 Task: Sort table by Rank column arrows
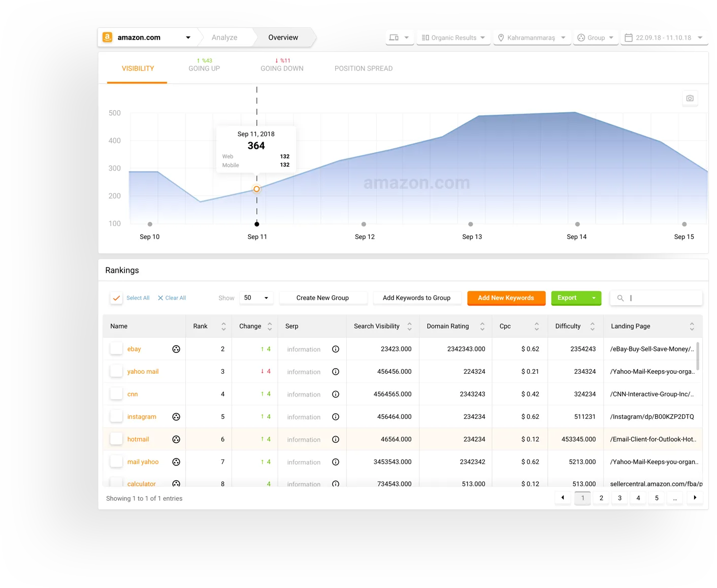point(223,326)
